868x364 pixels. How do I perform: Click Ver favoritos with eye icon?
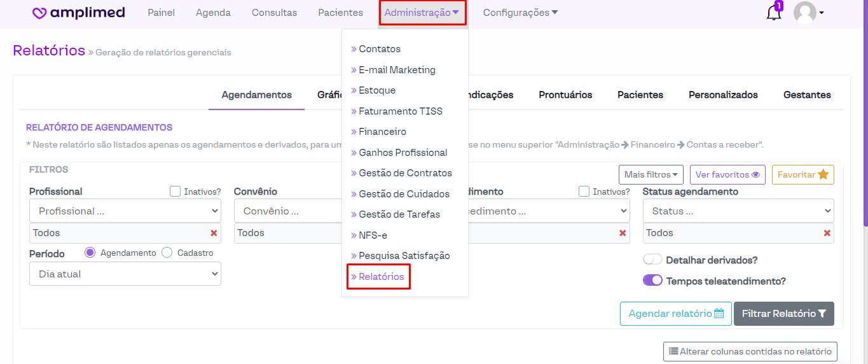click(x=727, y=174)
